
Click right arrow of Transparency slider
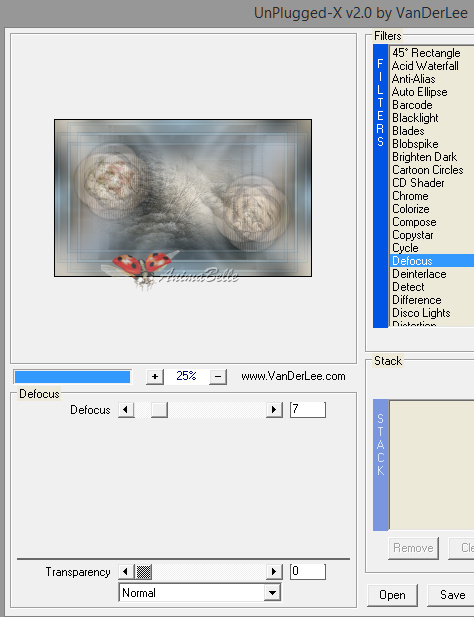point(274,571)
